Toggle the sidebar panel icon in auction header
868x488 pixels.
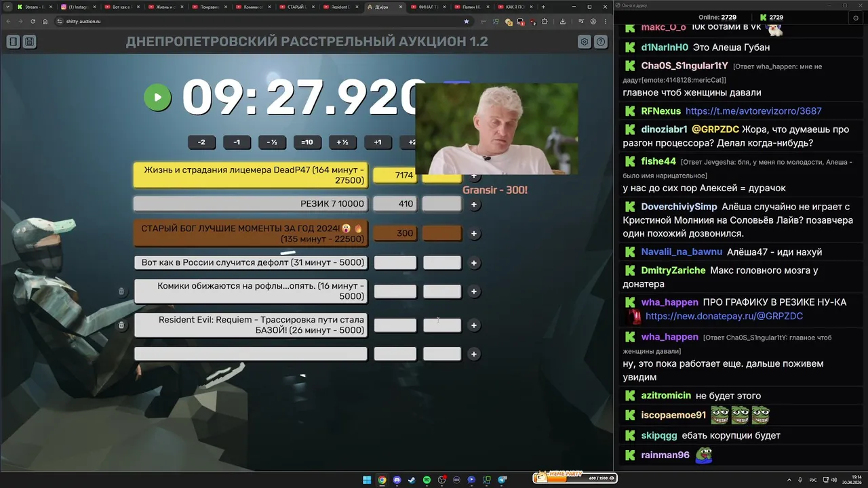(x=13, y=42)
